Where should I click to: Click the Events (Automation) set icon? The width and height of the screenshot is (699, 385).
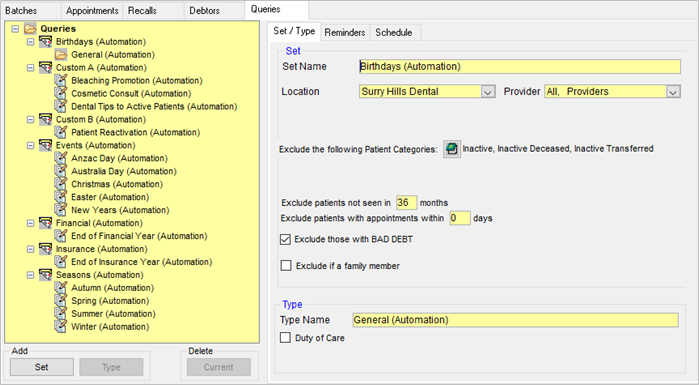[x=45, y=145]
